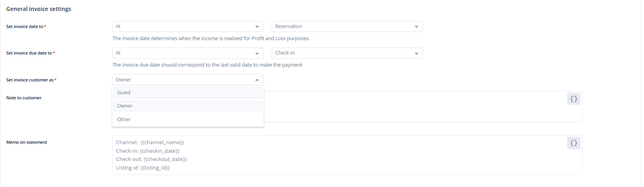Place cursor on the Listing id memo line
The height and width of the screenshot is (187, 644).
143,168
